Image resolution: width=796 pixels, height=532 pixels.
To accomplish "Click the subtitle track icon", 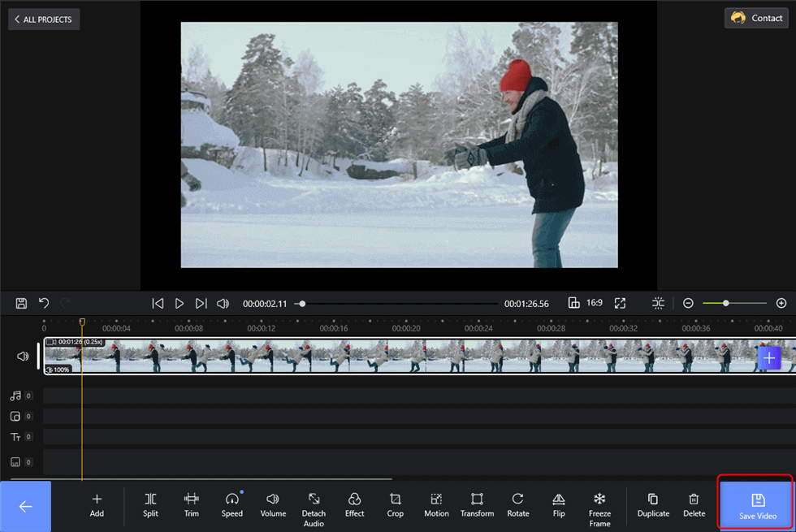I will (x=15, y=462).
